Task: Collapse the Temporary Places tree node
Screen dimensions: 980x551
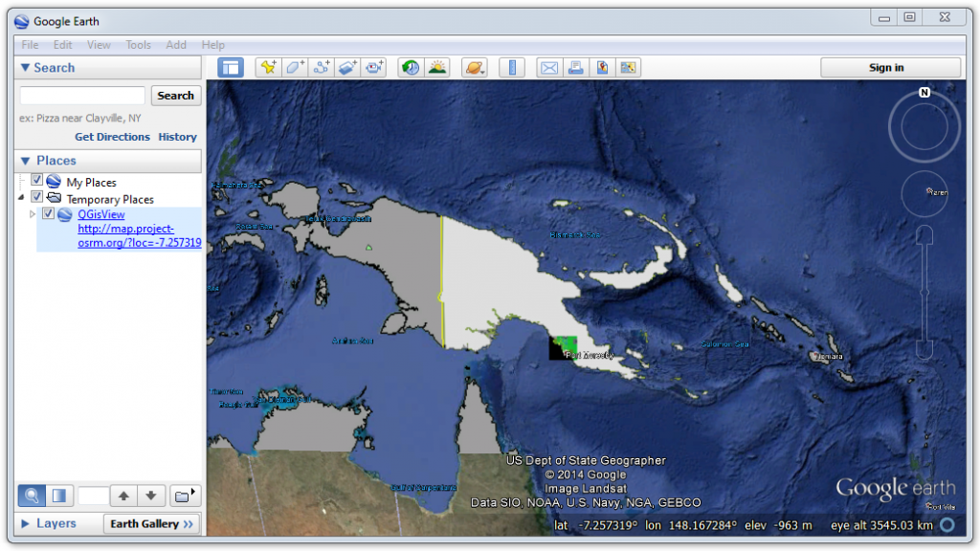Action: [21, 197]
